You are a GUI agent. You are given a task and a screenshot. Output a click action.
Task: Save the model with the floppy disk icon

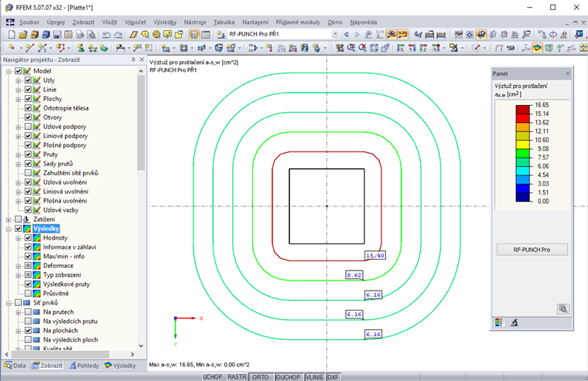pyautogui.click(x=56, y=35)
